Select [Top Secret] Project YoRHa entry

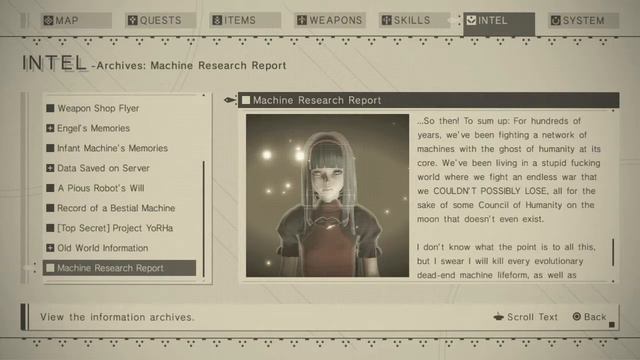point(119,228)
